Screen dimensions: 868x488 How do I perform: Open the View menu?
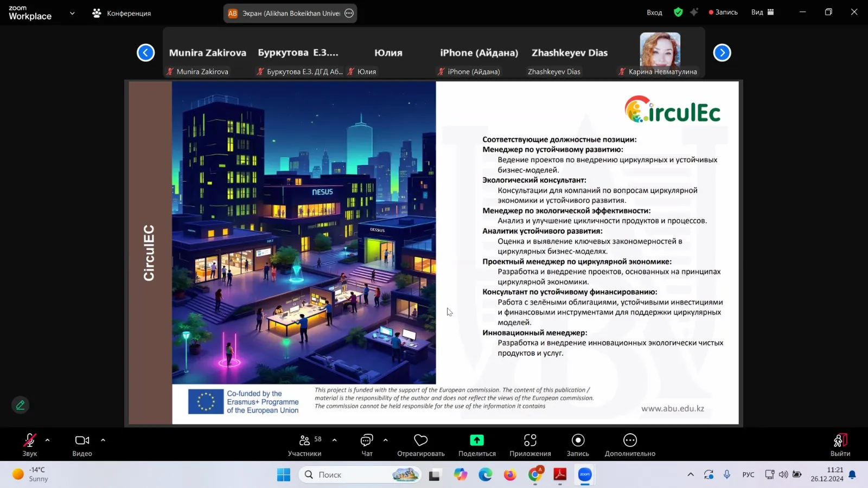click(x=762, y=12)
